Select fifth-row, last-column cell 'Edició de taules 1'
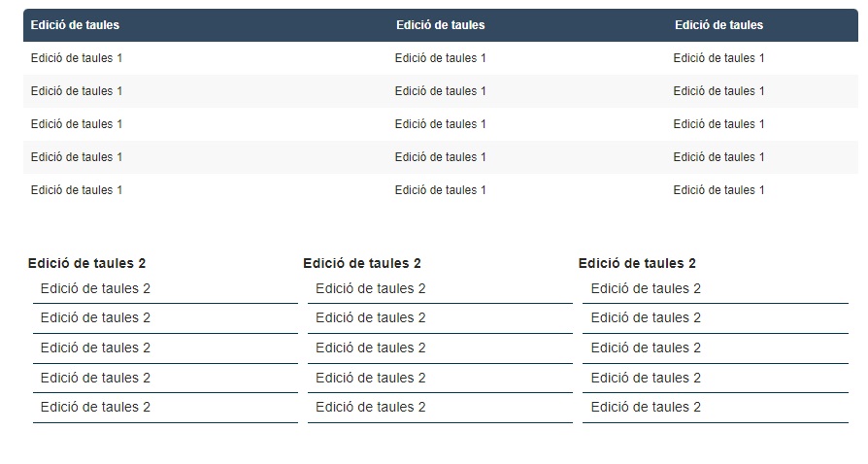Screen dimensions: 868x464 718,190
